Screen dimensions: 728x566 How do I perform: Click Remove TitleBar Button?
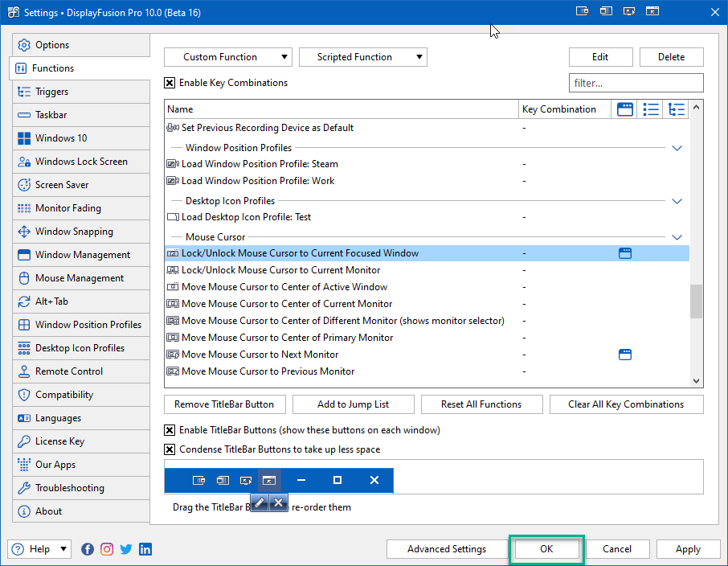click(225, 404)
